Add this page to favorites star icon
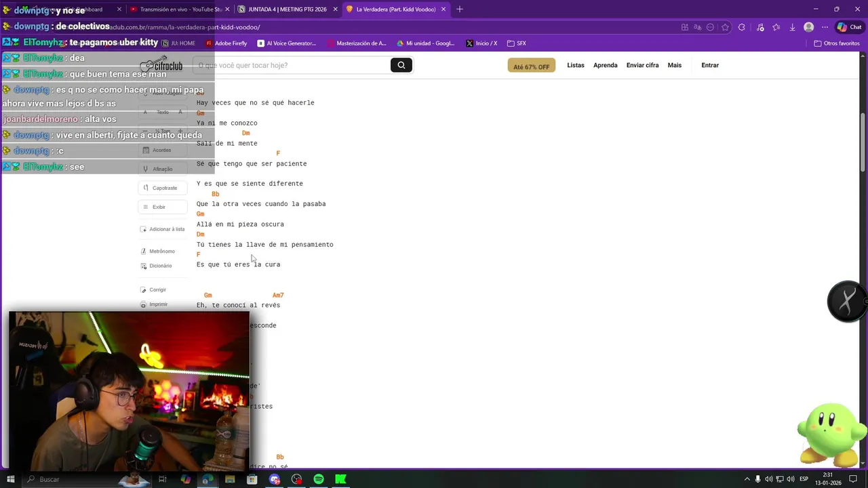 [725, 27]
